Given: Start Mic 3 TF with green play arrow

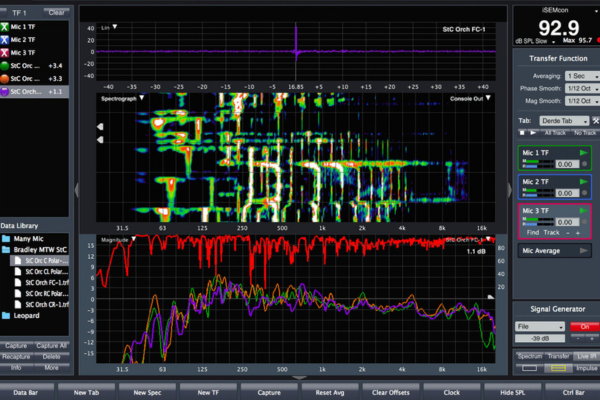Looking at the screenshot, I should (583, 211).
